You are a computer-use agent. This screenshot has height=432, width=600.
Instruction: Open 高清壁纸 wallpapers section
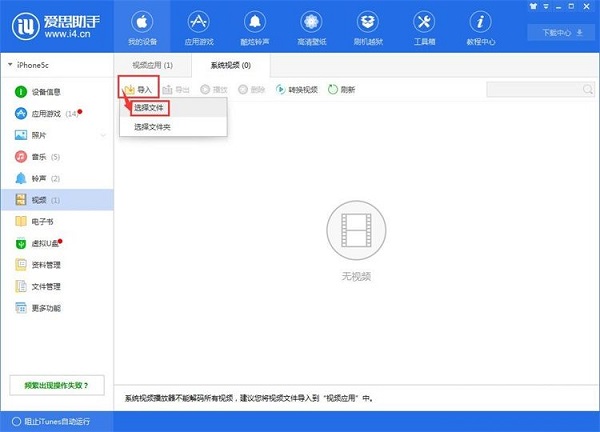tap(311, 28)
